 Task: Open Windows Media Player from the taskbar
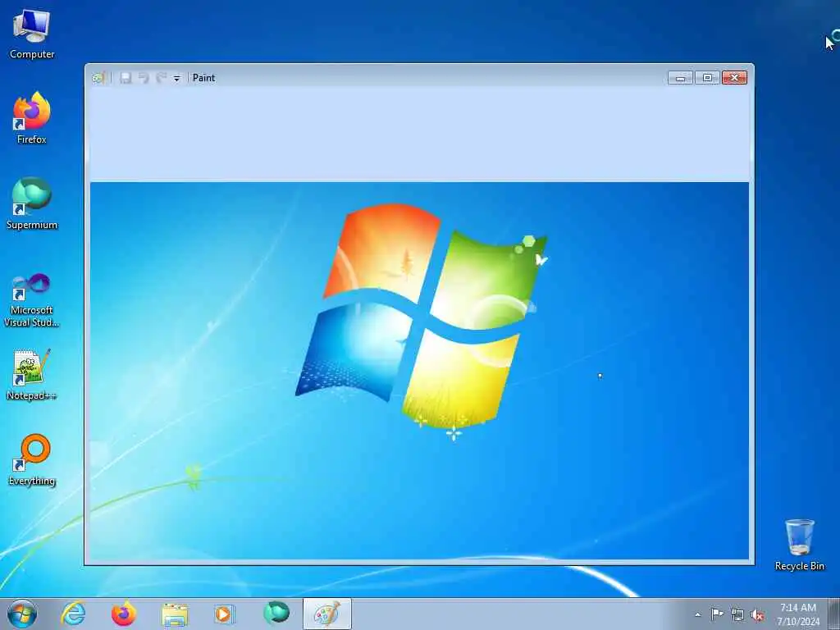click(x=225, y=614)
